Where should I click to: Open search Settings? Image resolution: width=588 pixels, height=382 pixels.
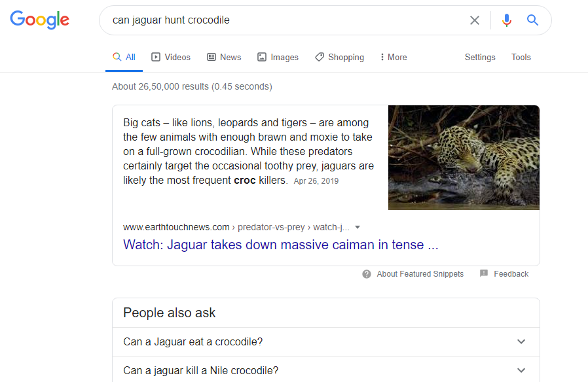coord(480,58)
